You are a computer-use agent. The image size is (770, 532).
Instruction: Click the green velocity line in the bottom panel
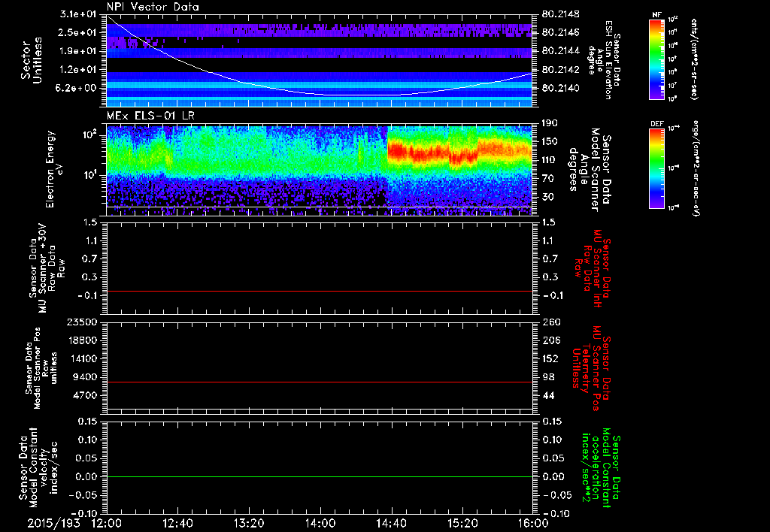(x=319, y=476)
